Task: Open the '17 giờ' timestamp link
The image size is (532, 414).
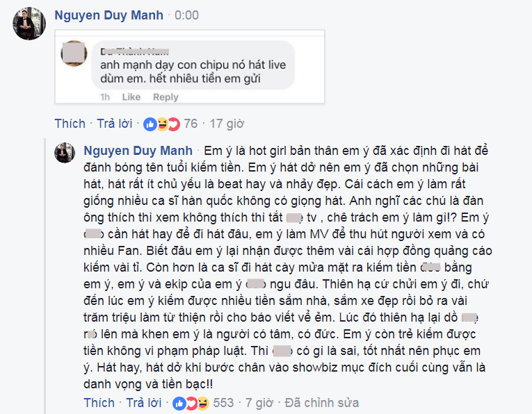Action: 227,124
